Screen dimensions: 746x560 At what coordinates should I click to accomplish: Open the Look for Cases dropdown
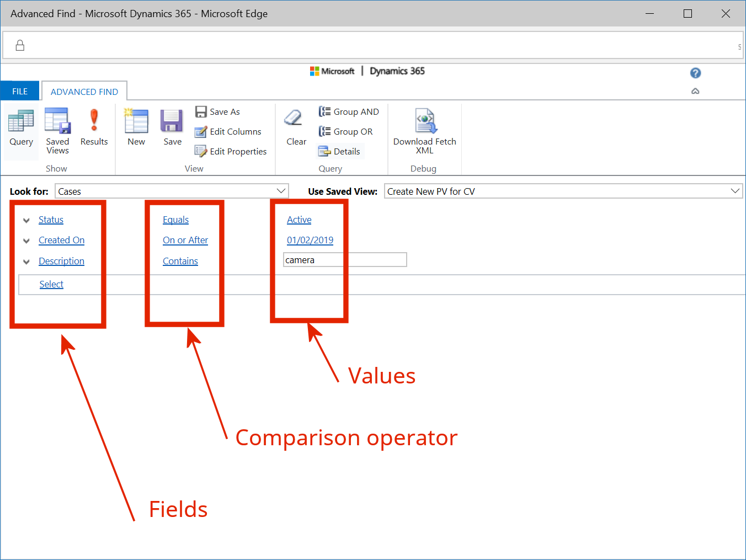(172, 191)
